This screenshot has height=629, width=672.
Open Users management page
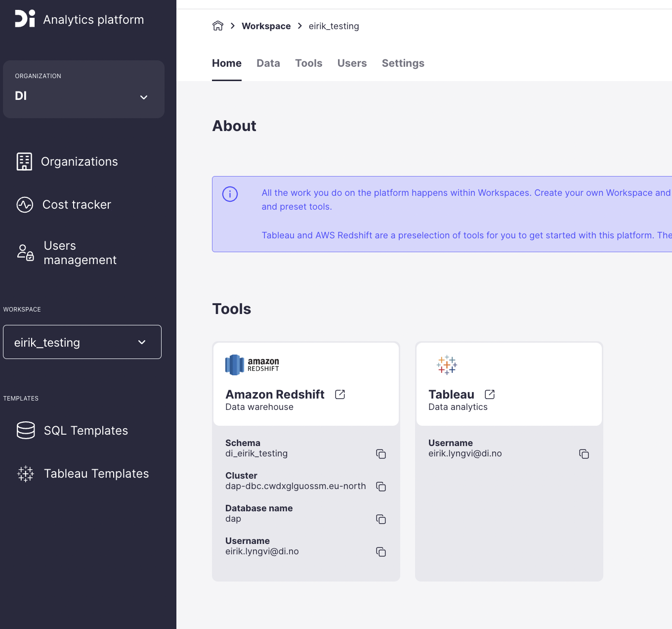(x=81, y=253)
